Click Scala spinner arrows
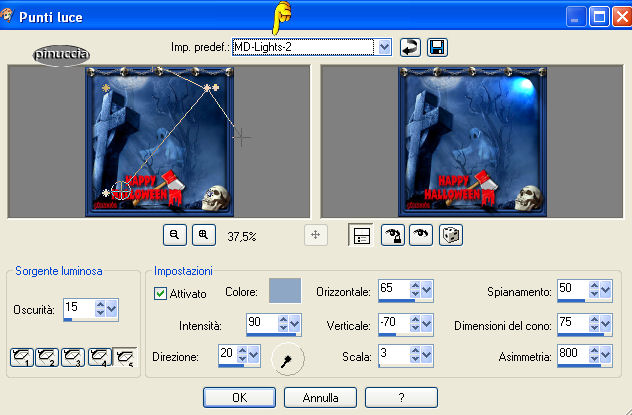 click(415, 355)
